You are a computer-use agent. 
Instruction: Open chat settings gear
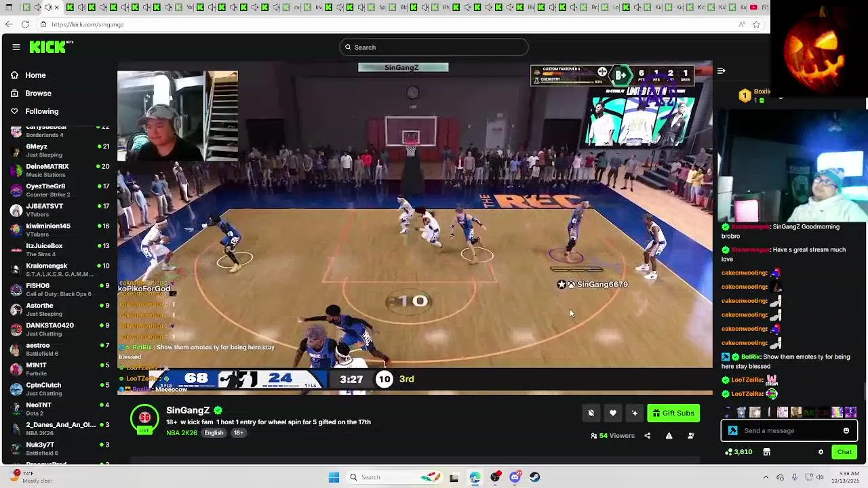tap(821, 452)
